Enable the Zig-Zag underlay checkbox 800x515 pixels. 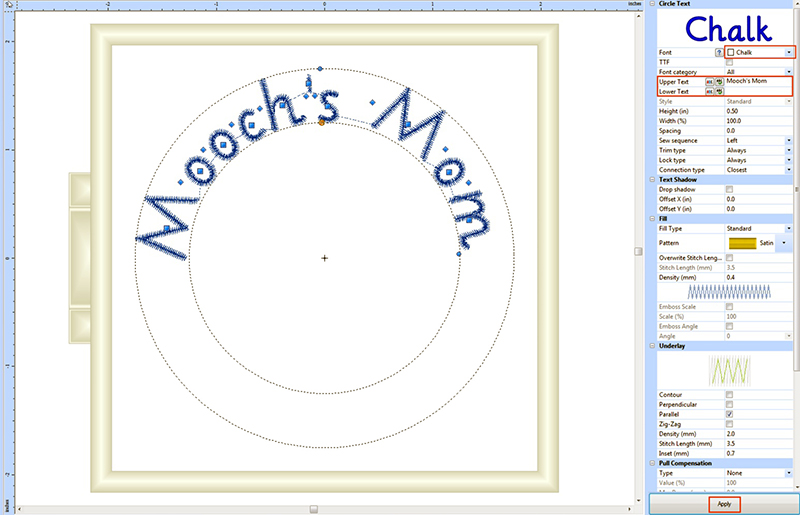point(730,424)
